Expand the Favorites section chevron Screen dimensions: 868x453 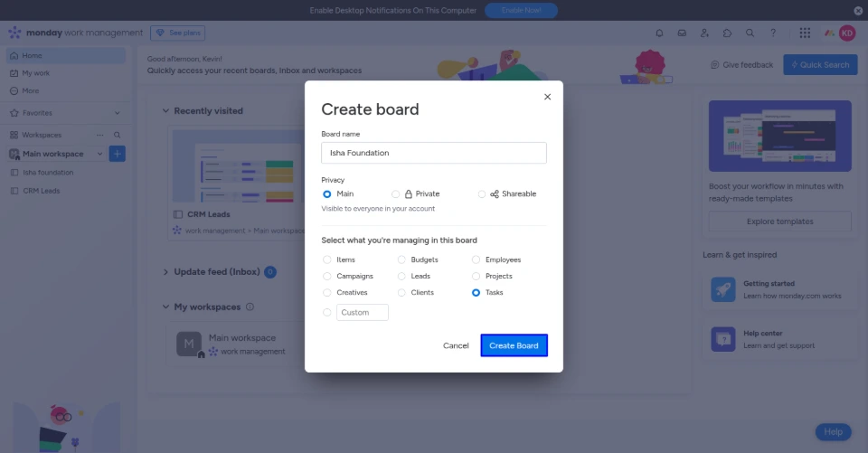[118, 113]
